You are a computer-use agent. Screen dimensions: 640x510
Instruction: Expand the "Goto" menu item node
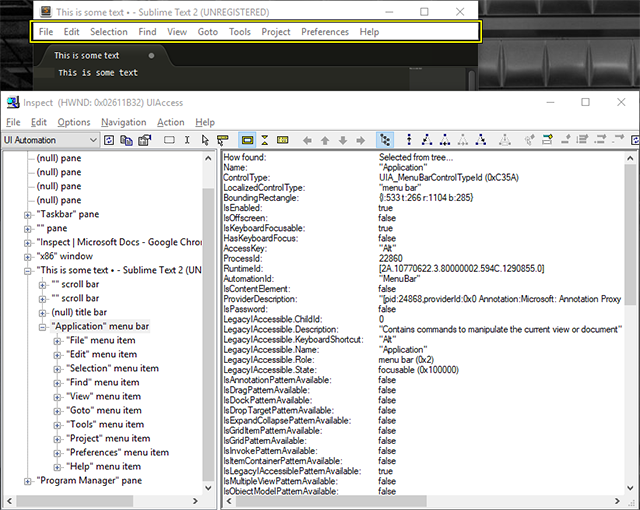pos(58,411)
